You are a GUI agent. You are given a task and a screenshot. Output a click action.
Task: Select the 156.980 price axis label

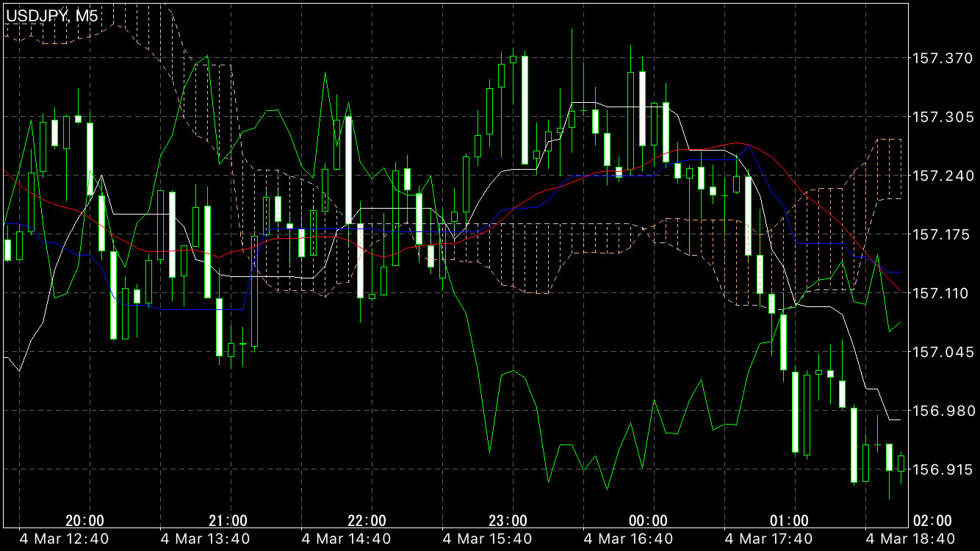point(940,411)
